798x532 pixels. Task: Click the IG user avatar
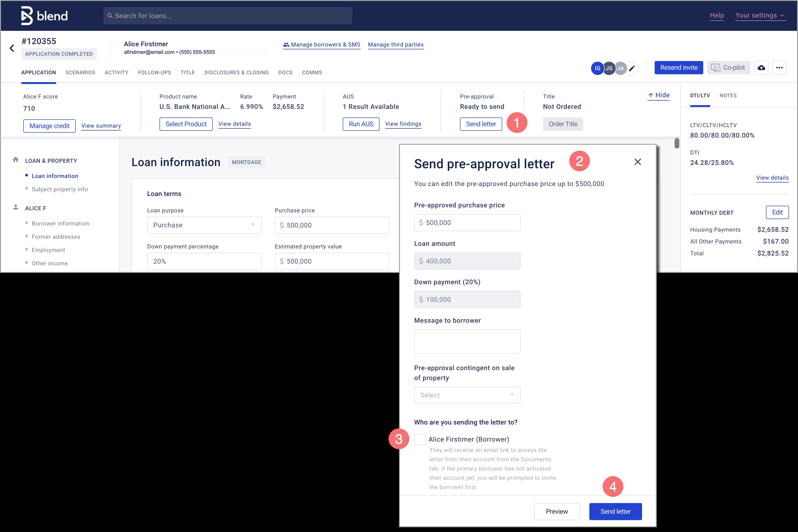[597, 68]
